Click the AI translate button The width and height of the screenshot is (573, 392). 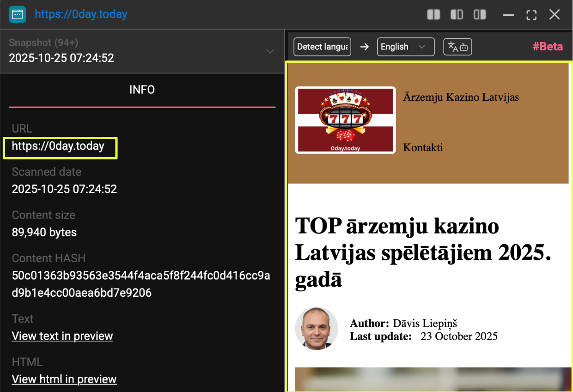pos(457,47)
